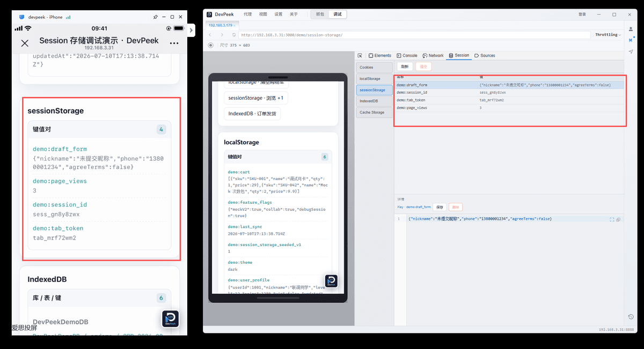Click the user account icon in right sidebar
This screenshot has width=644, height=349.
pyautogui.click(x=631, y=29)
